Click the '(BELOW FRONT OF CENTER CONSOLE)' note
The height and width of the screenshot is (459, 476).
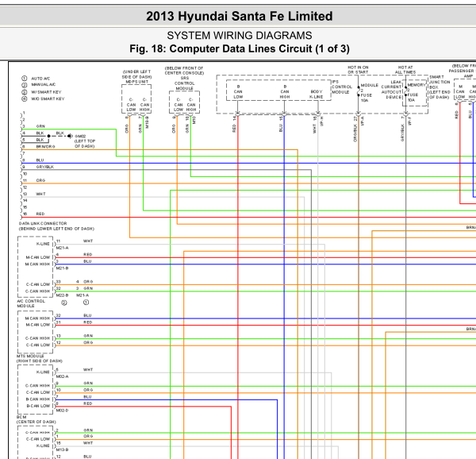point(184,71)
